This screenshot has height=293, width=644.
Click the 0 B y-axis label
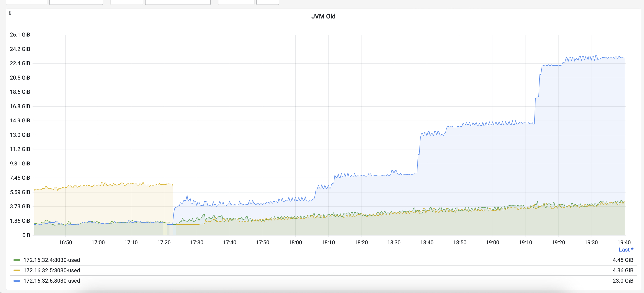tap(26, 235)
